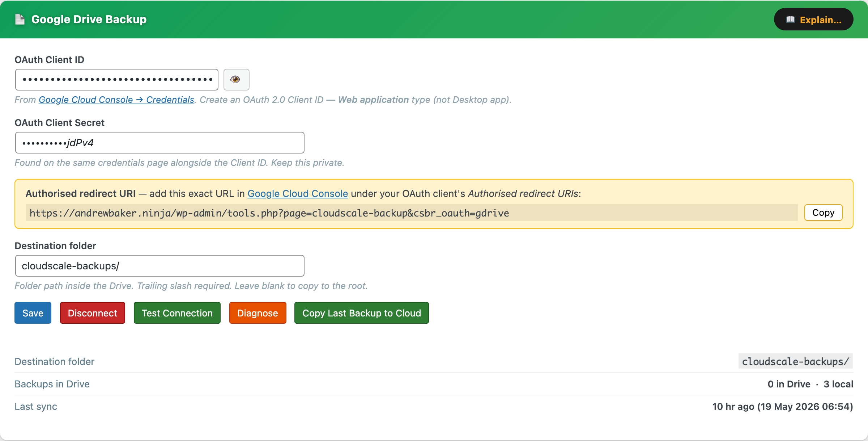Copy the redirect URI
This screenshot has width=868, height=441.
[823, 213]
